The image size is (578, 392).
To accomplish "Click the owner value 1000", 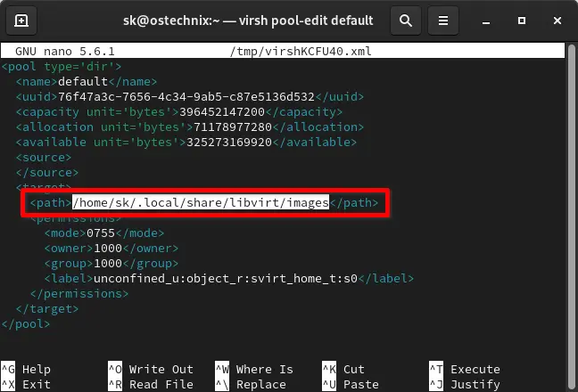I will pyautogui.click(x=108, y=248).
